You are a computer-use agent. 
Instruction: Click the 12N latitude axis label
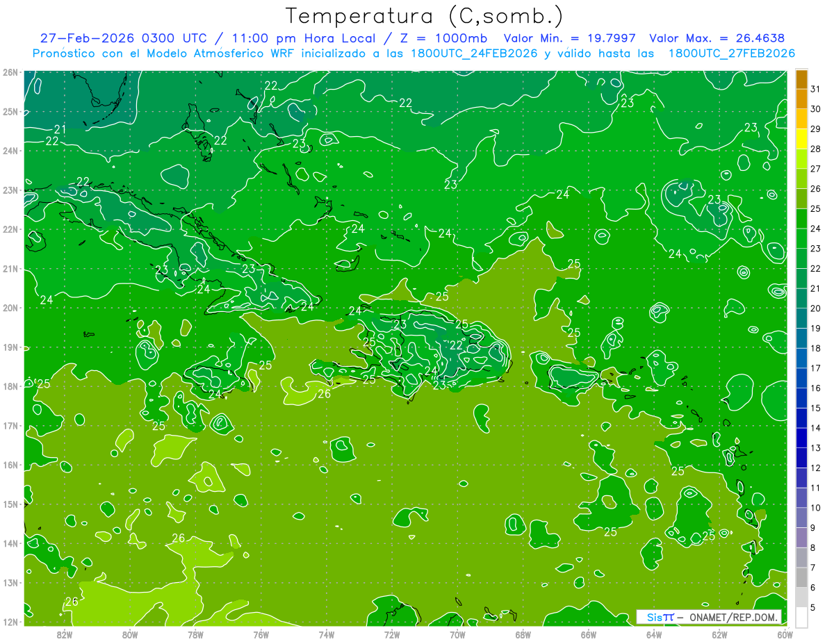point(10,622)
